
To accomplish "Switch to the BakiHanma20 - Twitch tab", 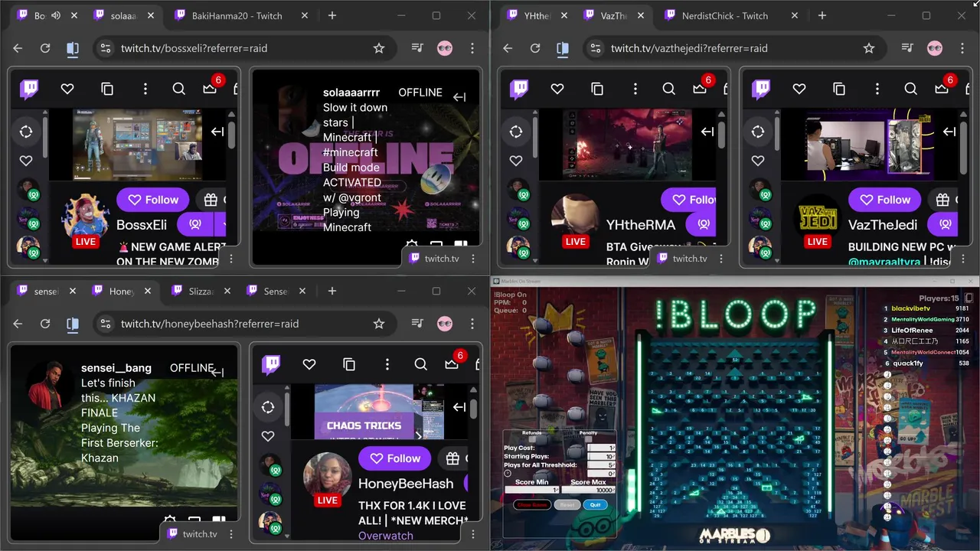I will click(x=236, y=15).
